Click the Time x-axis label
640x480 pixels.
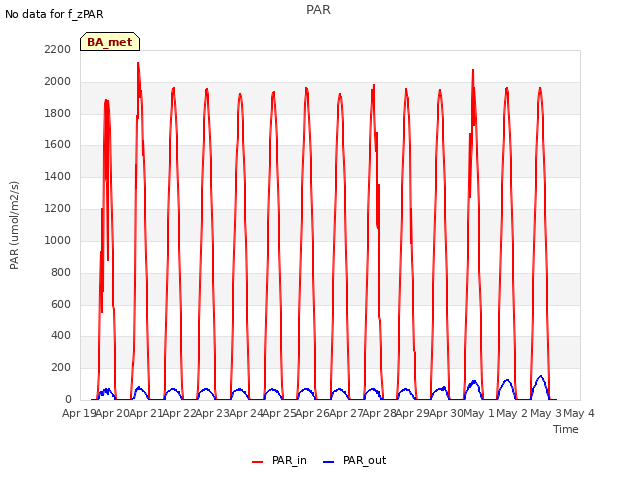click(x=566, y=429)
